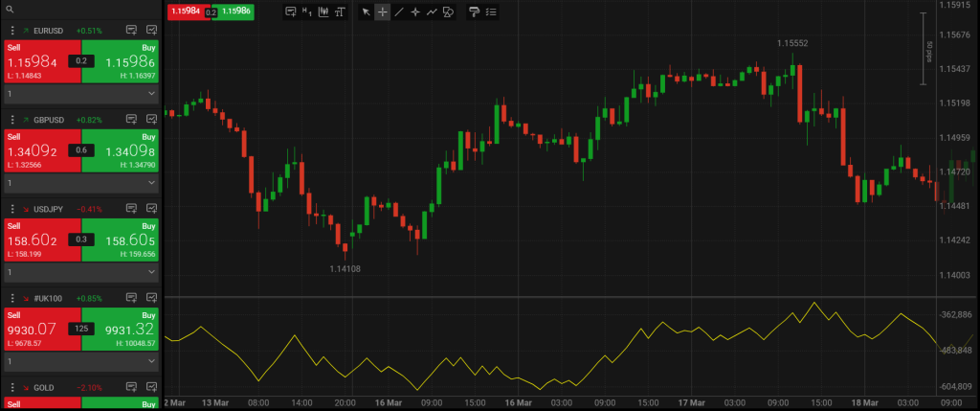Select the text annotation tool
Image resolution: width=980 pixels, height=411 pixels.
pyautogui.click(x=340, y=11)
